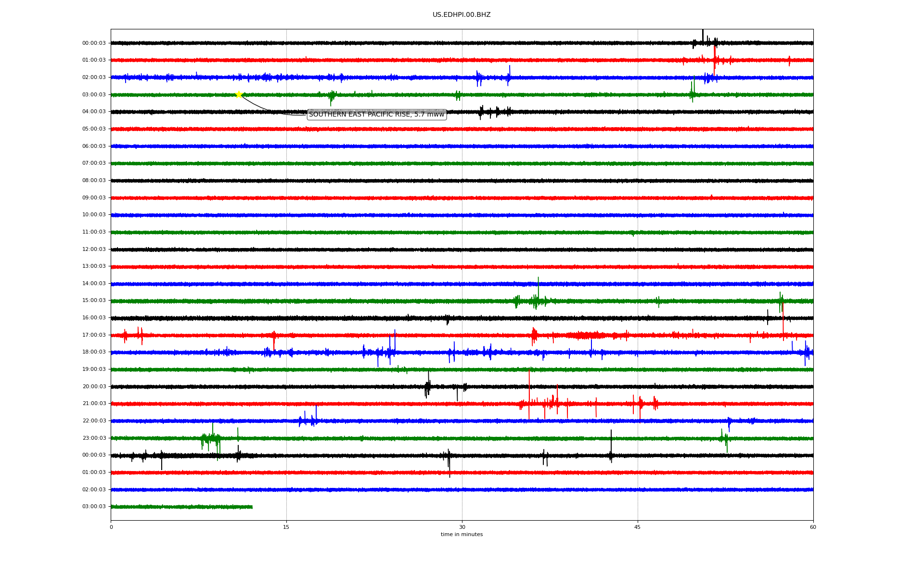
Task: Click the x-axis tick label 15
Action: (286, 527)
